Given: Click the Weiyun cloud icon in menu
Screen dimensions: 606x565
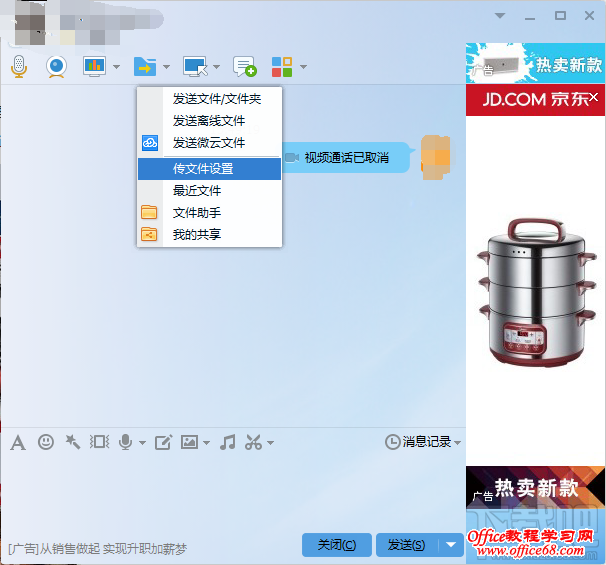Looking at the screenshot, I should point(150,143).
